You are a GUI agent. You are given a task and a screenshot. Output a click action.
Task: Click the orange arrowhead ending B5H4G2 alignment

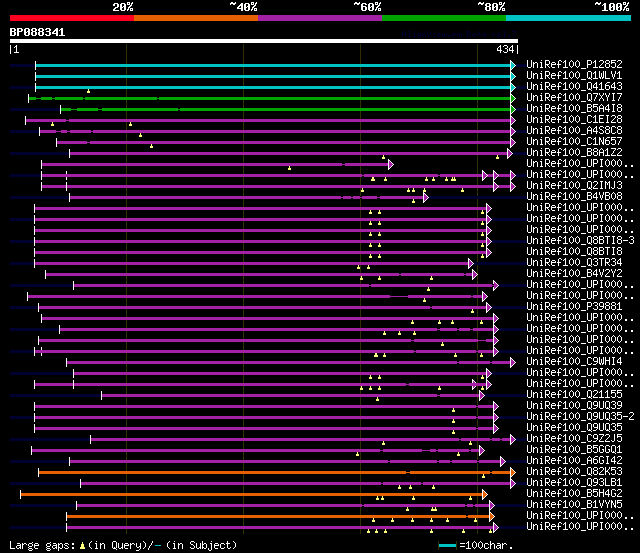pos(484,494)
